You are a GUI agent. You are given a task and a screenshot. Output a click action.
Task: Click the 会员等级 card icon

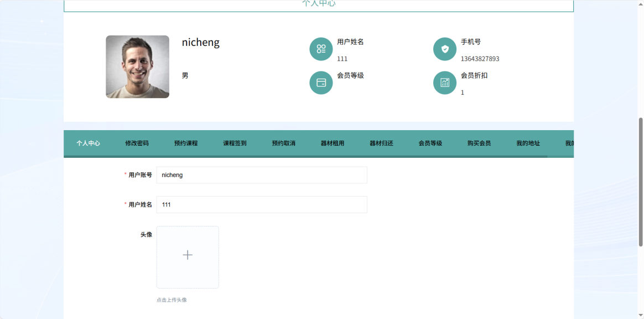[x=321, y=83]
